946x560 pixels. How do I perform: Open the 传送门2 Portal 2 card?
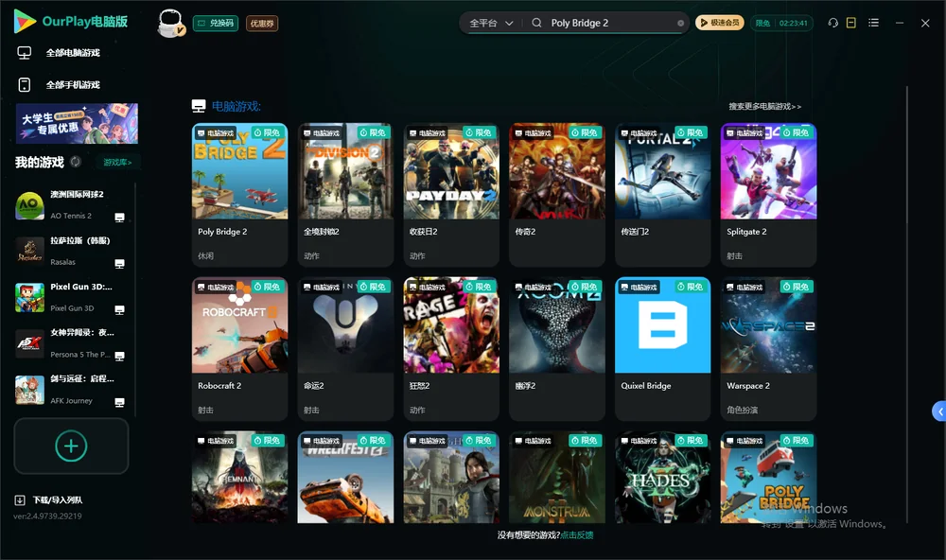(662, 195)
